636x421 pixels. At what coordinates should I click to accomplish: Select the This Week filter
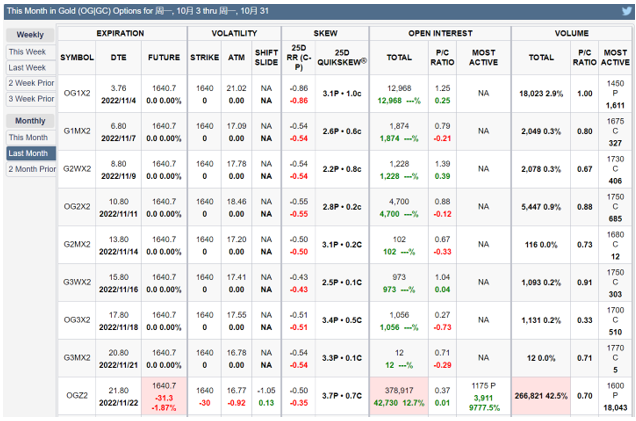[x=27, y=51]
